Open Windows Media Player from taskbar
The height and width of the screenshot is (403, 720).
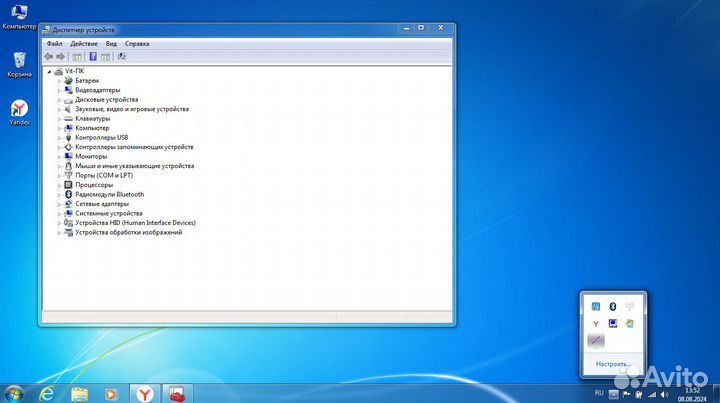(x=111, y=394)
